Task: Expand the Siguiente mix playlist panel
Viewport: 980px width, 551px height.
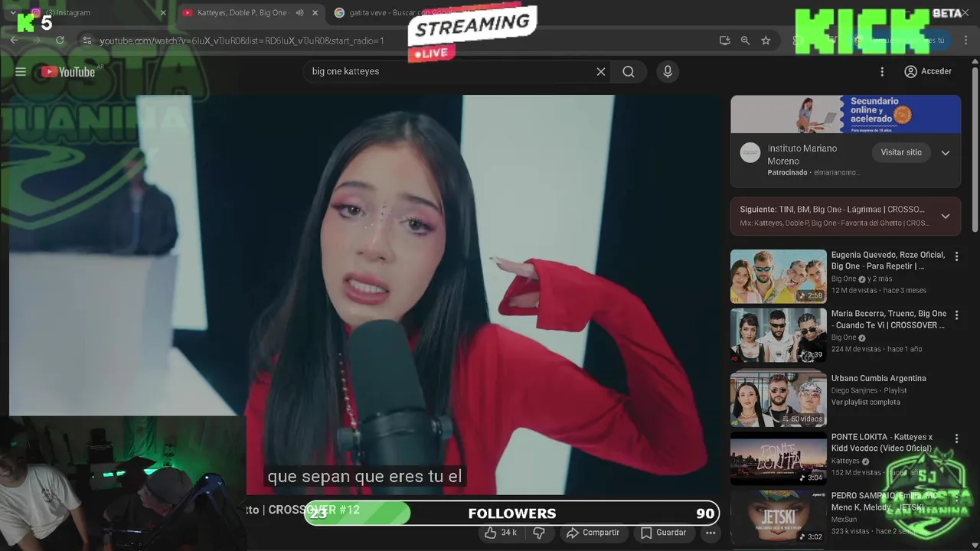Action: (946, 217)
